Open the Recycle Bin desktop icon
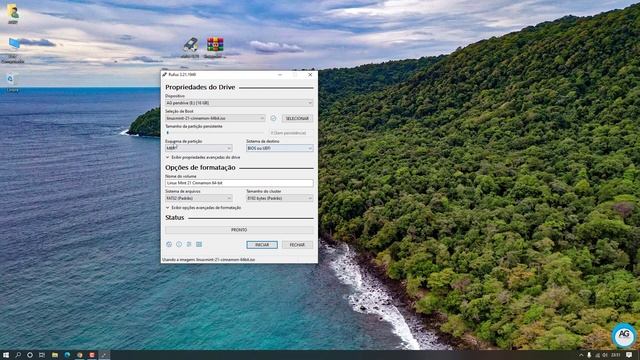The width and height of the screenshot is (640, 360). [11, 82]
